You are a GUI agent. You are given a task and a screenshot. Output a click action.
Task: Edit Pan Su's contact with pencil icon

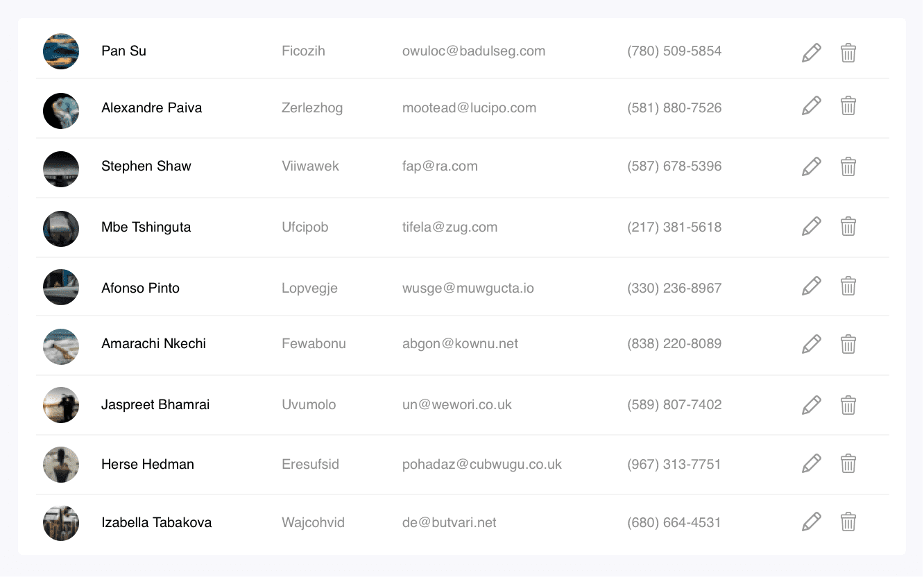tap(811, 53)
